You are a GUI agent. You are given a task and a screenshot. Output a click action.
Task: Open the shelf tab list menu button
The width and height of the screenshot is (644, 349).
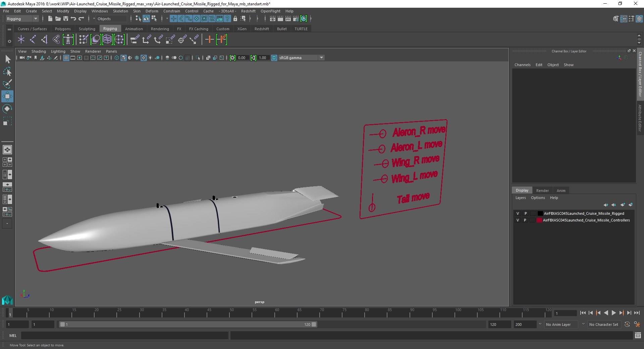pyautogui.click(x=9, y=29)
